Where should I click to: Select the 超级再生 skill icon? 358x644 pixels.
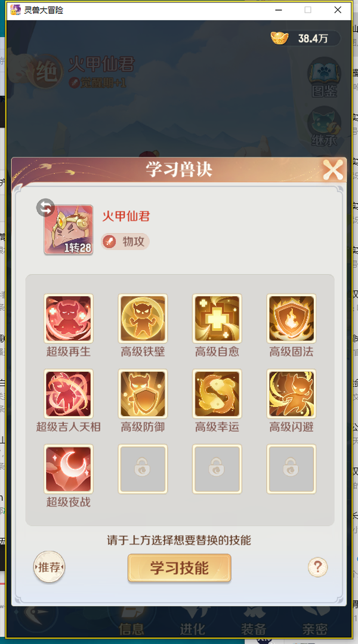point(69,319)
